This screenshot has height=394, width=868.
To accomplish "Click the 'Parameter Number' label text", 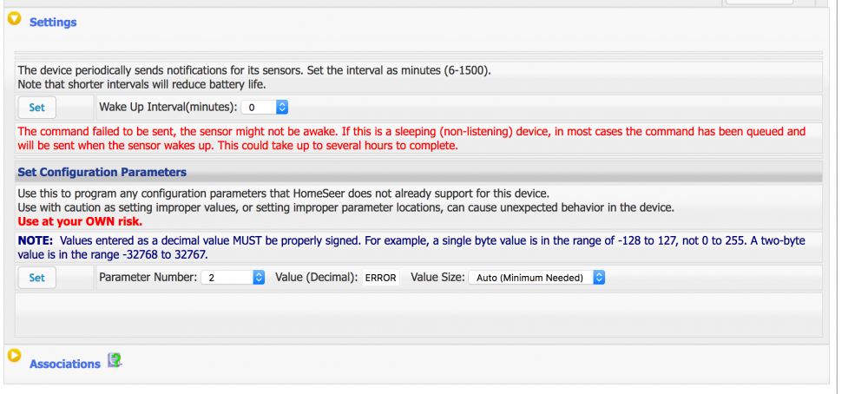I will tap(148, 278).
